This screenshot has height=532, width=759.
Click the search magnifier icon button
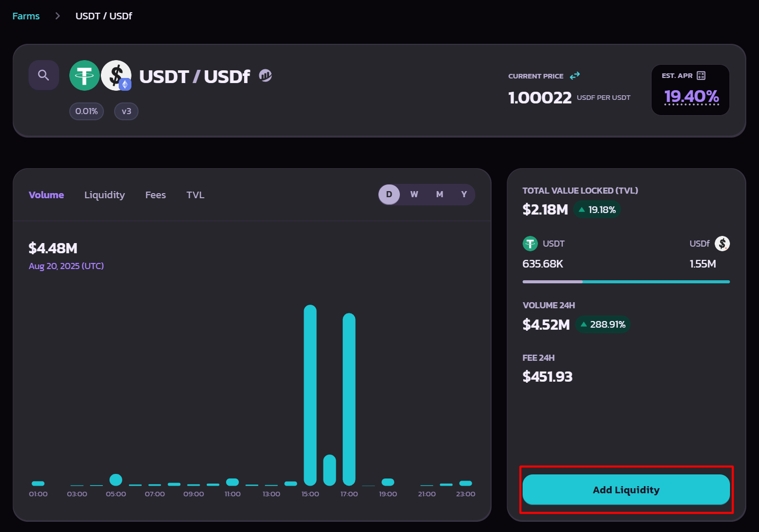coord(44,75)
